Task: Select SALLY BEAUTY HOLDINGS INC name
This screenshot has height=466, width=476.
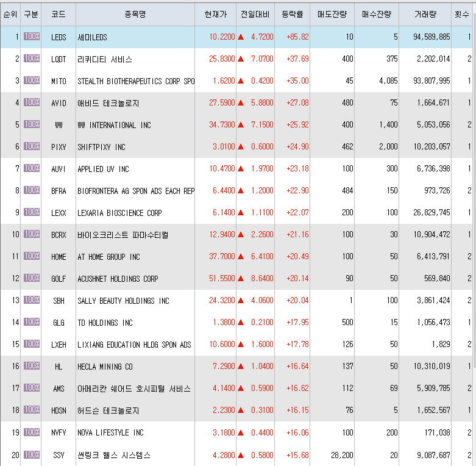Action: click(123, 301)
